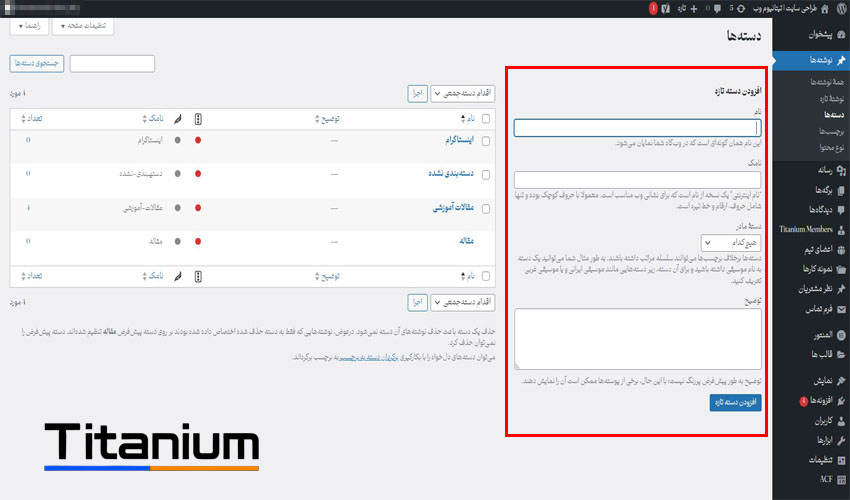Open the WordPress logo menu
Viewport: 850px width, 500px height.
click(840, 8)
